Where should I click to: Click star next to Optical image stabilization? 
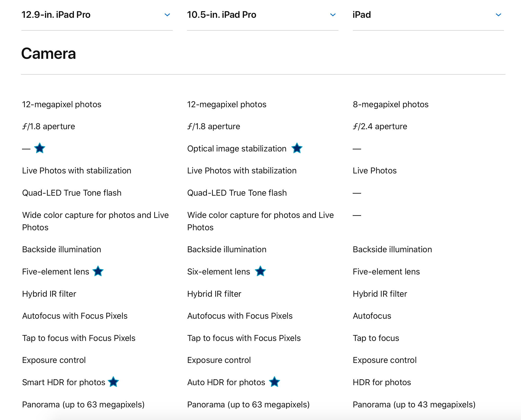point(297,148)
